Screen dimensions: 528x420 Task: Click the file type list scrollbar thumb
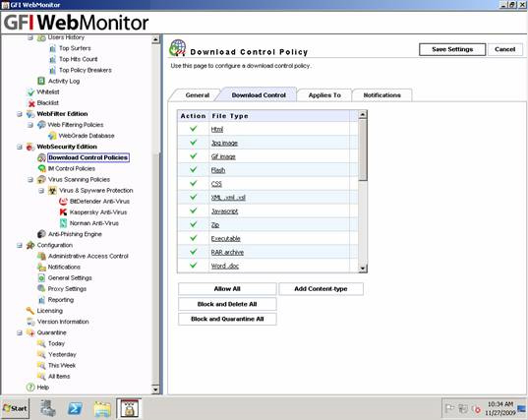[x=363, y=150]
